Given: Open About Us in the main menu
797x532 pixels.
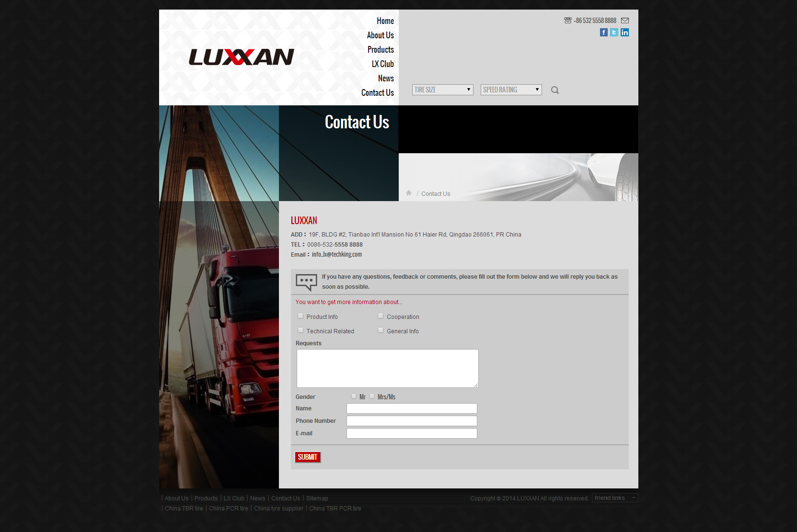Looking at the screenshot, I should [381, 35].
